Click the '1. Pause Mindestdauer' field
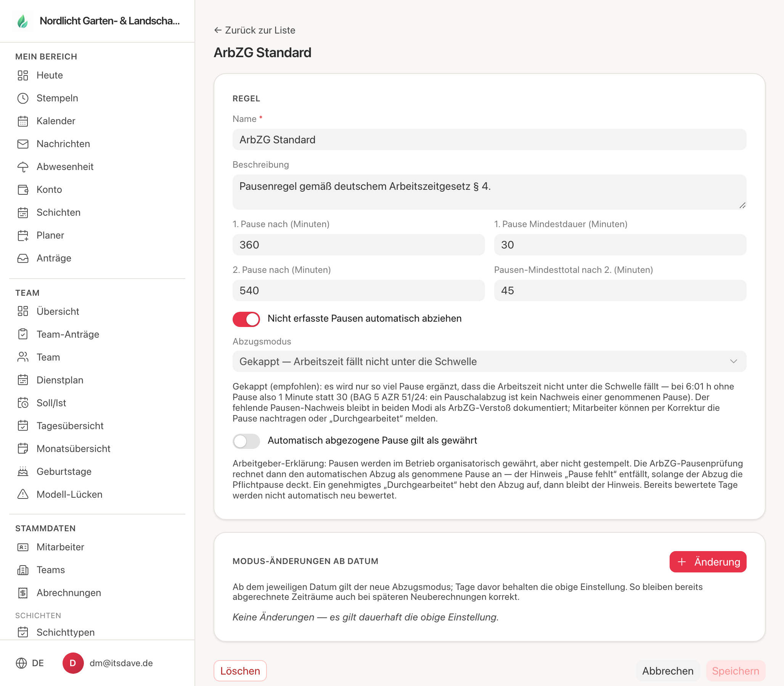Viewport: 784px width, 686px height. click(x=620, y=245)
